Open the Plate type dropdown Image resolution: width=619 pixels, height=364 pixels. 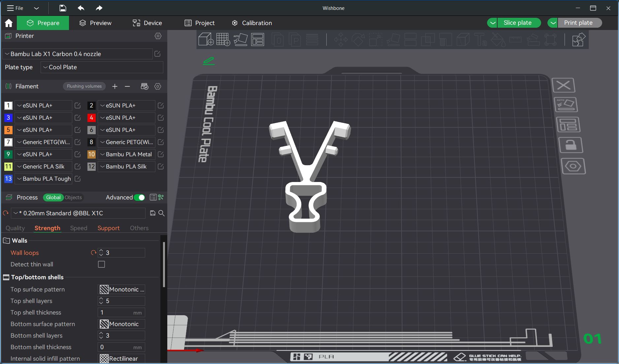tap(102, 67)
